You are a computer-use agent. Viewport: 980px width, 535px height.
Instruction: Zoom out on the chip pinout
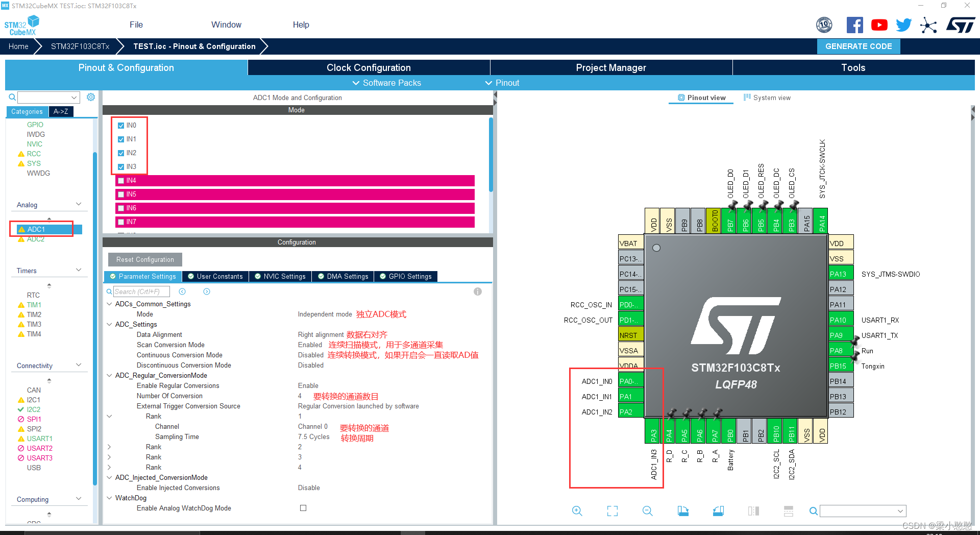coord(648,511)
